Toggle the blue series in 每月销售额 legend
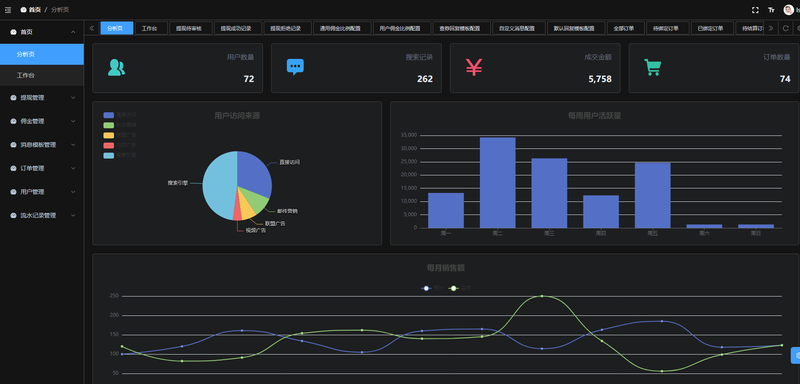Image resolution: width=800 pixels, height=384 pixels. point(432,288)
